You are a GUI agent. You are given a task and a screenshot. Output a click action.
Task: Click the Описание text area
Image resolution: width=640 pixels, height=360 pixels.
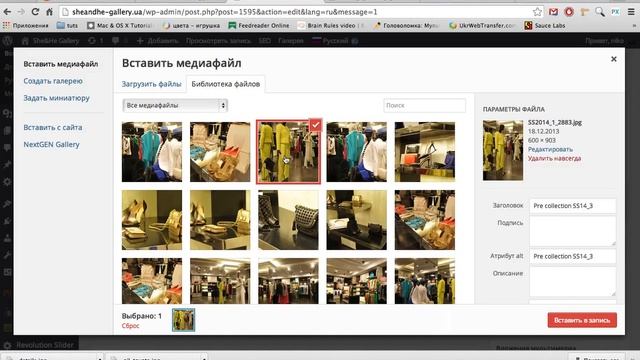(573, 282)
